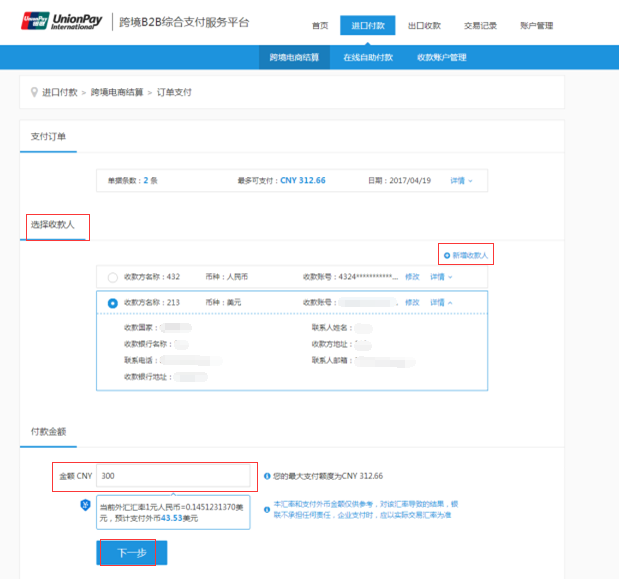
Task: Expand 详情 for the payment order summary
Action: pyautogui.click(x=461, y=181)
